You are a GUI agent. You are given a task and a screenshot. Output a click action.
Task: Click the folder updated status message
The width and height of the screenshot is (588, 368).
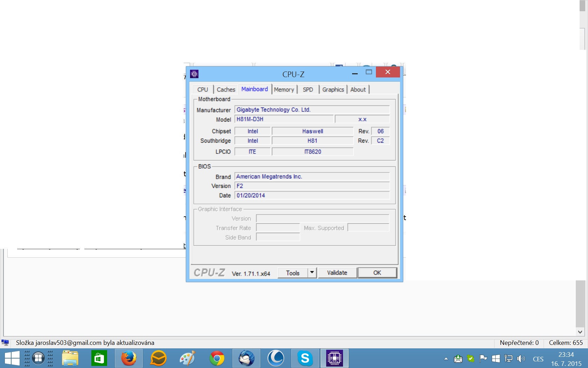(85, 343)
